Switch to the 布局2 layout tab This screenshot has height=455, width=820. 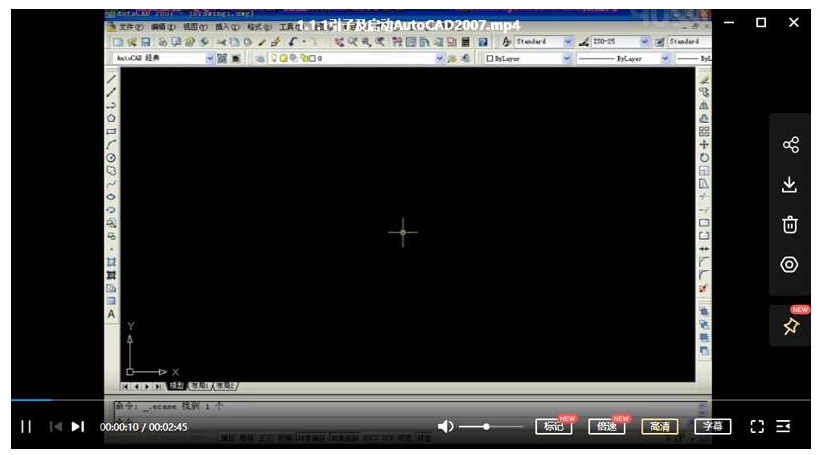pos(225,386)
